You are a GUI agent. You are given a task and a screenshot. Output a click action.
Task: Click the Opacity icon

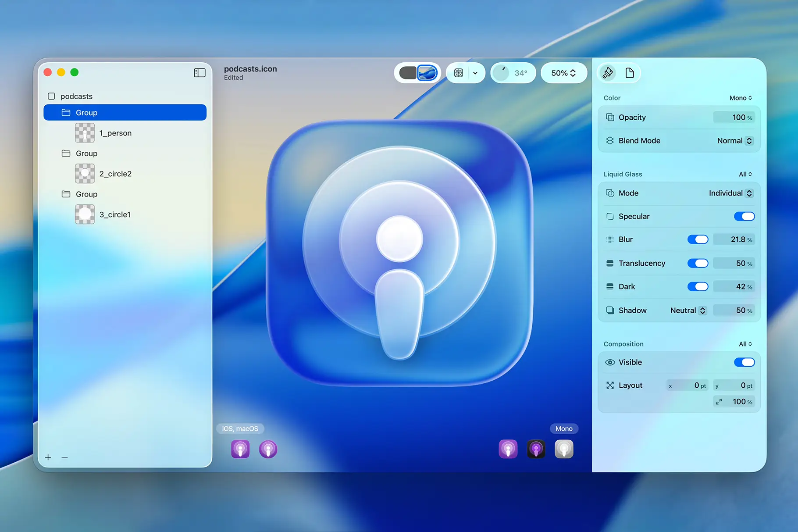point(610,117)
